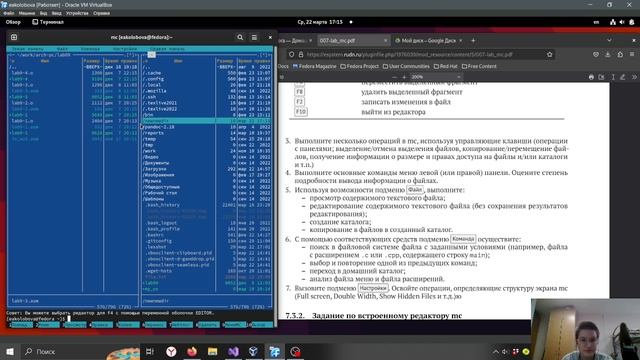Open Firefox downloads icon
The image size is (640, 360).
[608, 54]
